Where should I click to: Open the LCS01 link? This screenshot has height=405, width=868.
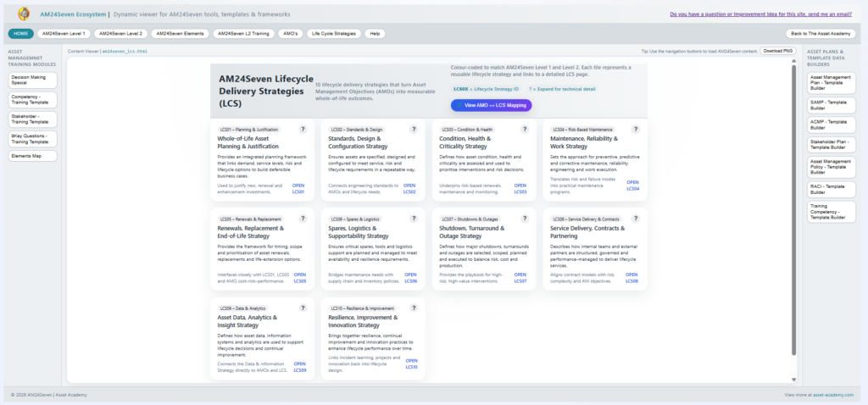298,188
